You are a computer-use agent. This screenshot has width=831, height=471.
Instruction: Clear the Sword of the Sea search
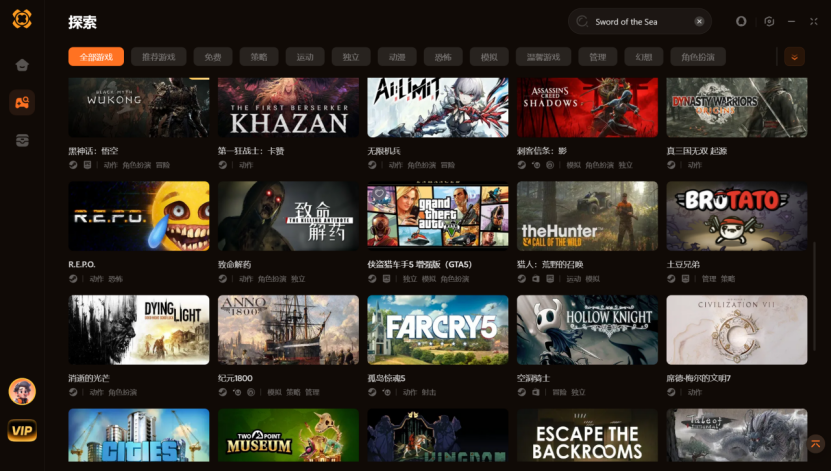[x=699, y=22]
